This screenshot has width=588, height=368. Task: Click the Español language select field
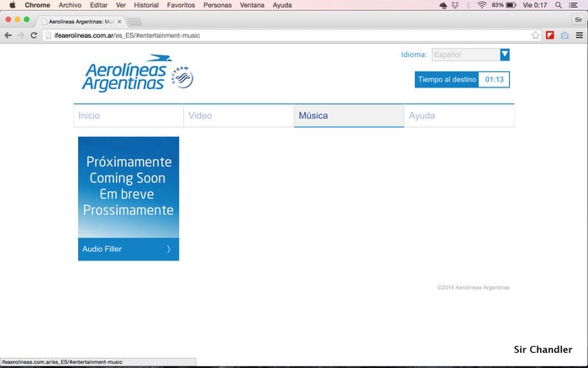pos(465,55)
